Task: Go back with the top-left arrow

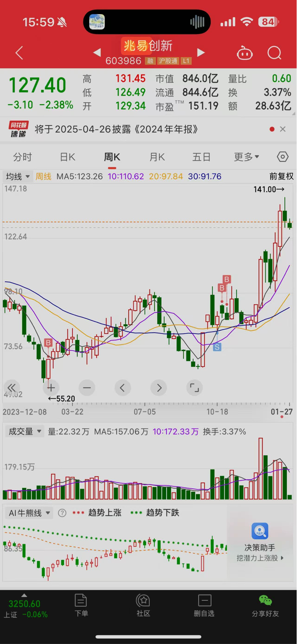Action: click(x=19, y=53)
